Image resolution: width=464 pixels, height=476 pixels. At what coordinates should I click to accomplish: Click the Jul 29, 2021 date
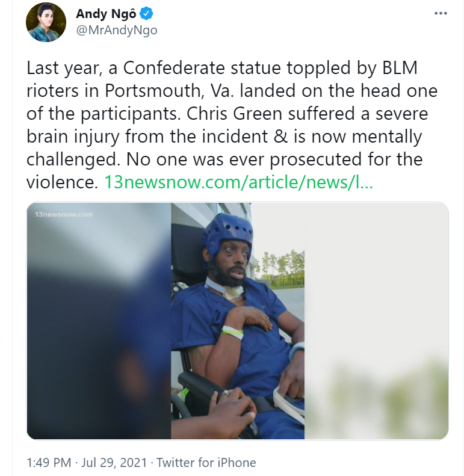point(114,463)
